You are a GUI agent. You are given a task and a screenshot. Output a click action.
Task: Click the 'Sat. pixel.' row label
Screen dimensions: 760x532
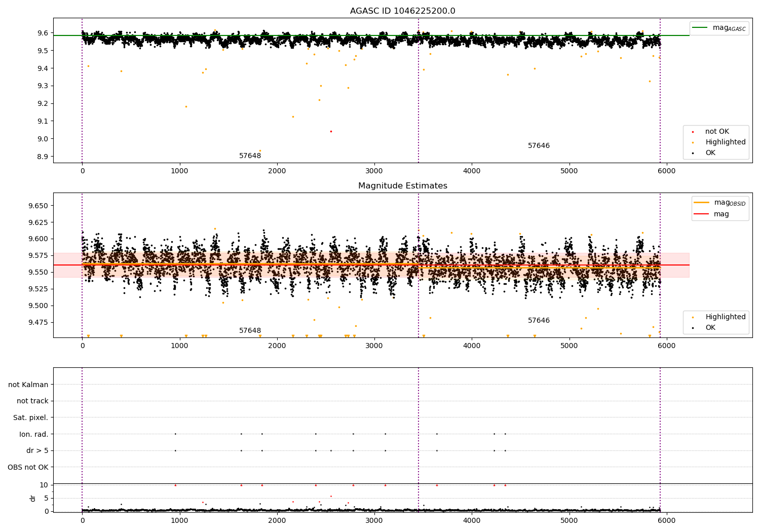click(31, 418)
